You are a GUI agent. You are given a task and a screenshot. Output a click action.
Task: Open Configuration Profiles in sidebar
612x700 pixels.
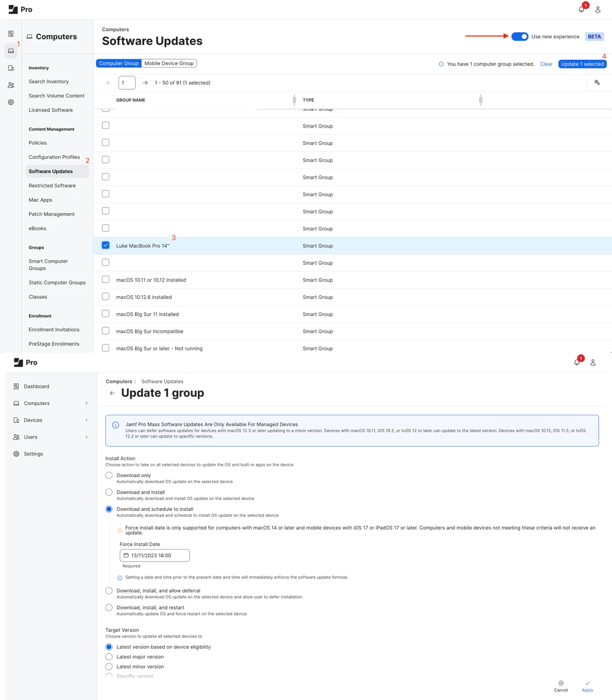54,158
